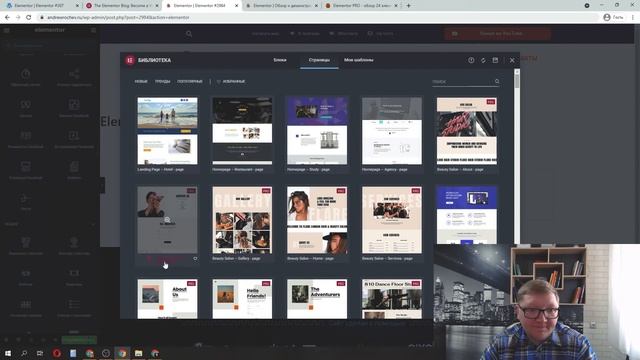The width and height of the screenshot is (640, 360).
Task: Click the browser reload icon
Action: 29,18
